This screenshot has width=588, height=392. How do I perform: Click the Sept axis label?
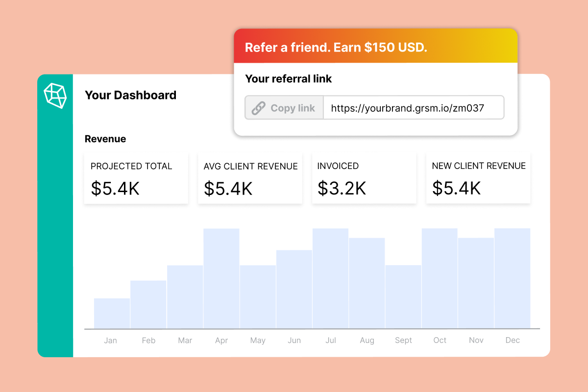tap(403, 340)
